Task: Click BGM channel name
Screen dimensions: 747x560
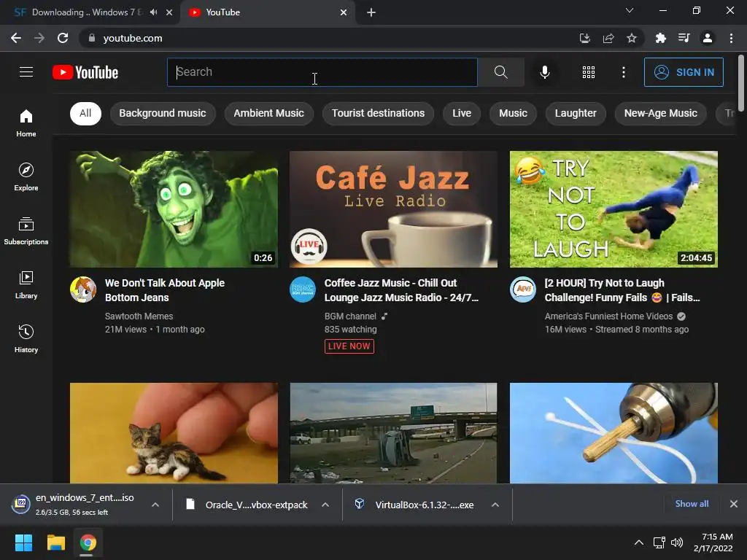Action: (350, 316)
